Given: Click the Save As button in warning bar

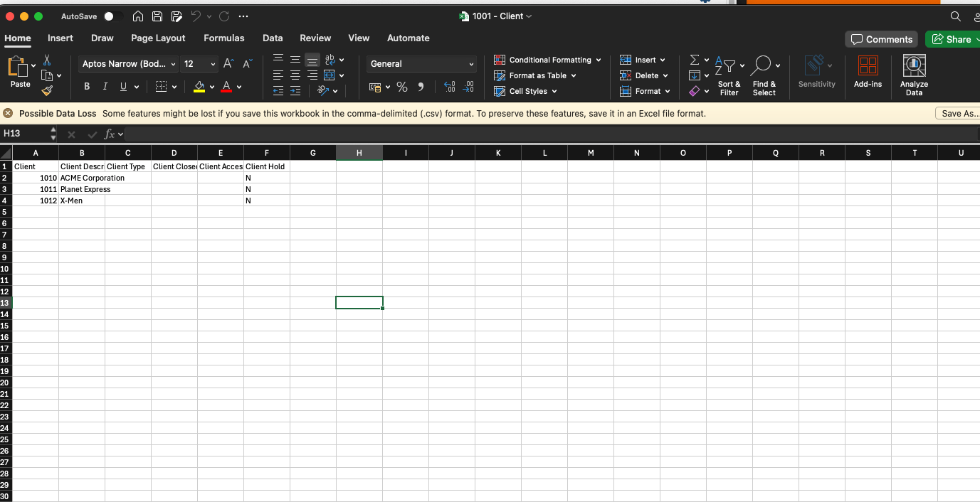Looking at the screenshot, I should (x=958, y=114).
